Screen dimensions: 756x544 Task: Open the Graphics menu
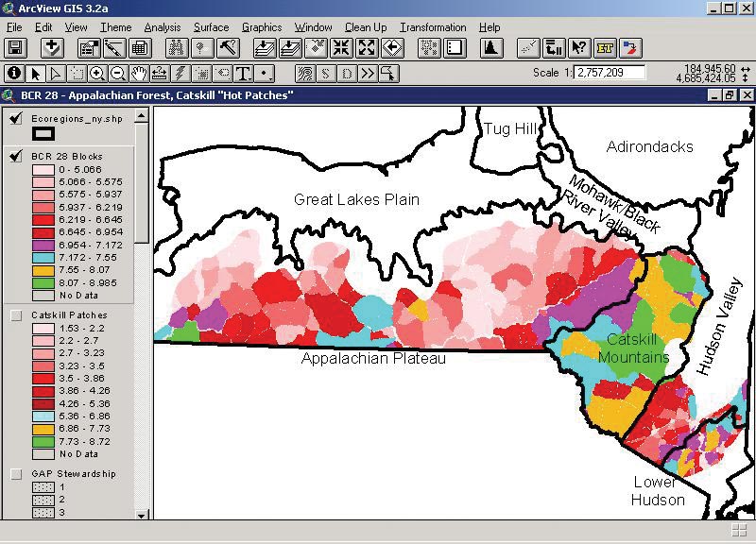262,27
